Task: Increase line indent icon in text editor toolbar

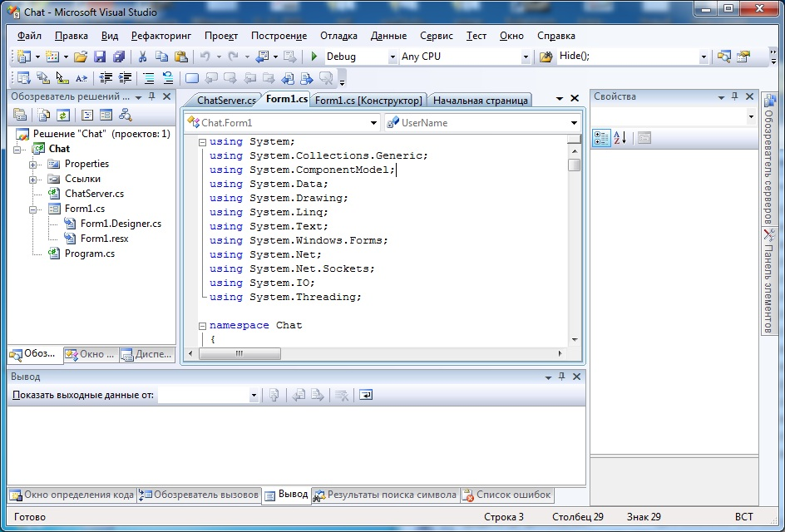Action: (x=125, y=78)
